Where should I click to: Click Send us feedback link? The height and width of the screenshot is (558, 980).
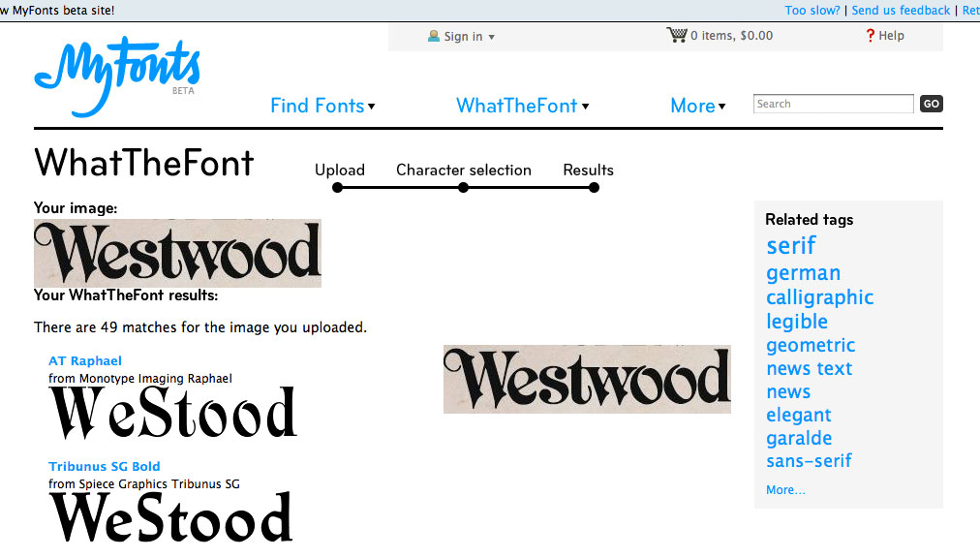901,10
